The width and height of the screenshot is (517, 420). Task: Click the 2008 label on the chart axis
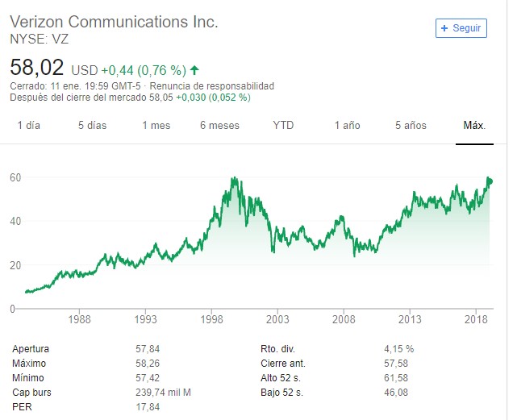coord(344,319)
